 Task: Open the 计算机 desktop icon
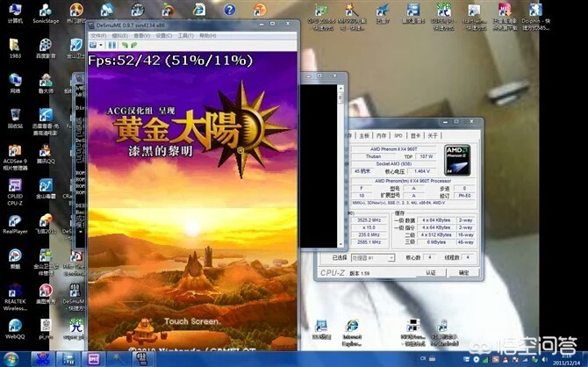pyautogui.click(x=15, y=13)
